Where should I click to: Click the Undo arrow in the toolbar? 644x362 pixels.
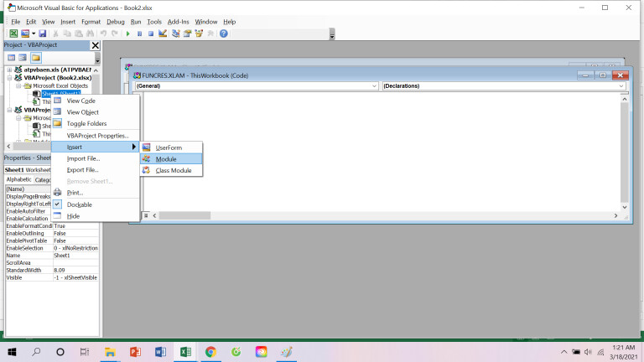[x=103, y=34]
